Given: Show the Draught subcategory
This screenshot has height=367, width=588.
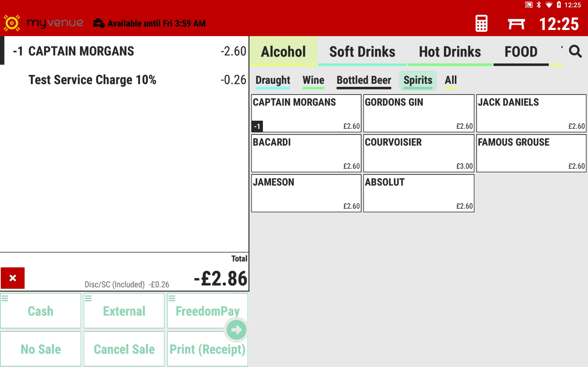Looking at the screenshot, I should point(273,80).
